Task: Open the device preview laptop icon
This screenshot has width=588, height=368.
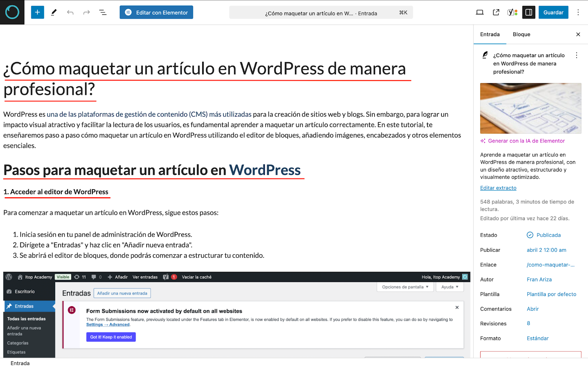Action: click(480, 13)
